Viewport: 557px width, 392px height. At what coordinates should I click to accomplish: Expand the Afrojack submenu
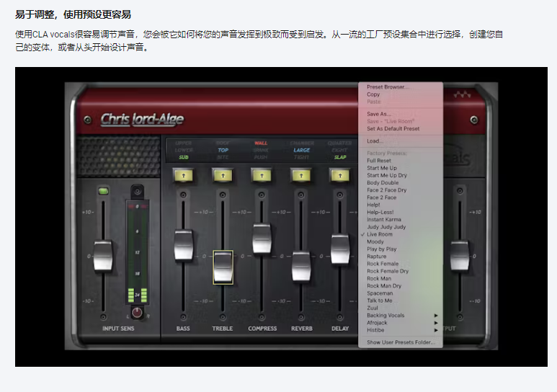(x=401, y=323)
